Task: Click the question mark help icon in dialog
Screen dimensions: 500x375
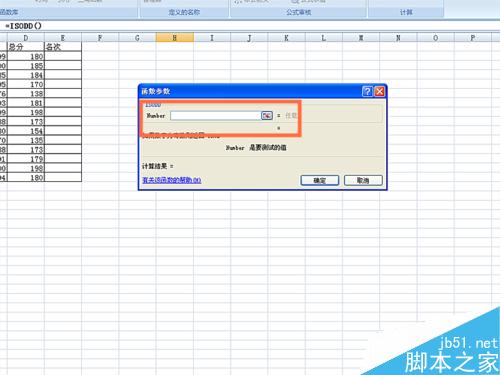Action: (x=367, y=91)
